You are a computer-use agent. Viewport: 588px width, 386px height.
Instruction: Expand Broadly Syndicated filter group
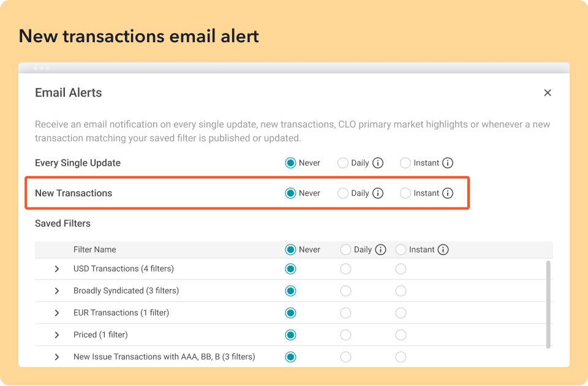pyautogui.click(x=57, y=291)
